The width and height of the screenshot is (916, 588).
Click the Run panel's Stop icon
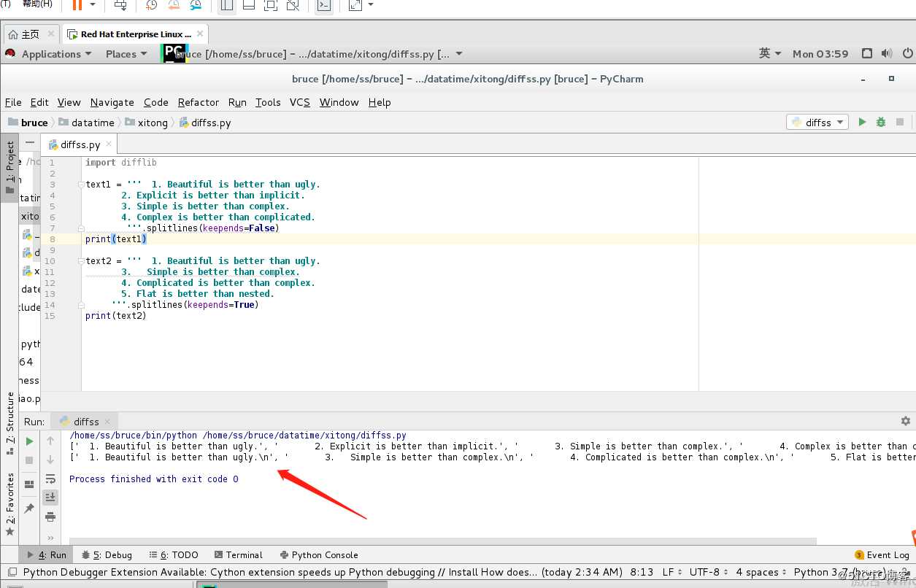click(x=29, y=460)
